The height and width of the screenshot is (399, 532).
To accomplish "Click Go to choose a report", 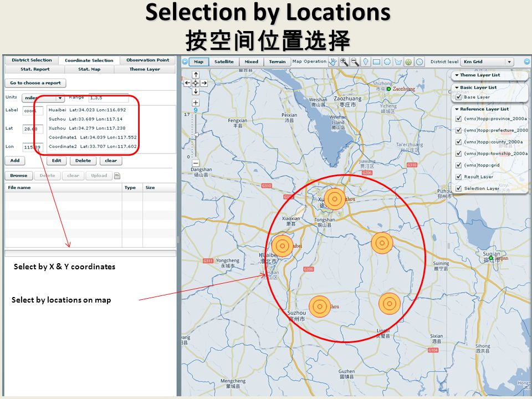I will pos(35,83).
